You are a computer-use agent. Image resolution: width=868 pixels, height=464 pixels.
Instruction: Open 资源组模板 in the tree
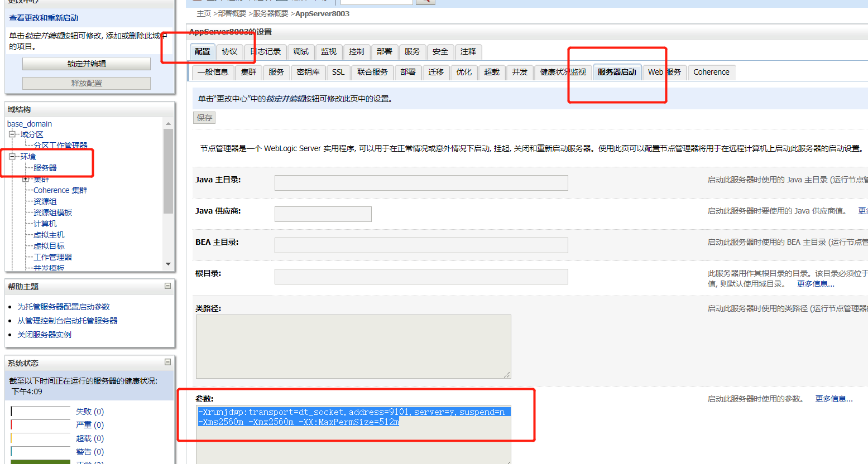coord(53,212)
